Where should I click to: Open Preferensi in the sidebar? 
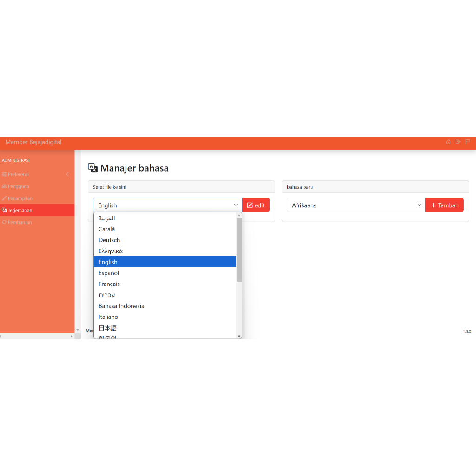click(x=18, y=174)
